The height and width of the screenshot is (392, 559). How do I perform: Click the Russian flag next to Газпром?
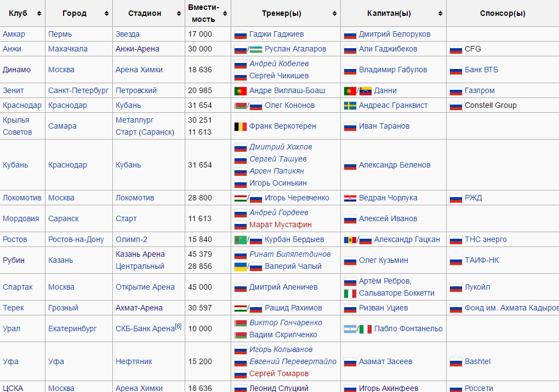455,91
